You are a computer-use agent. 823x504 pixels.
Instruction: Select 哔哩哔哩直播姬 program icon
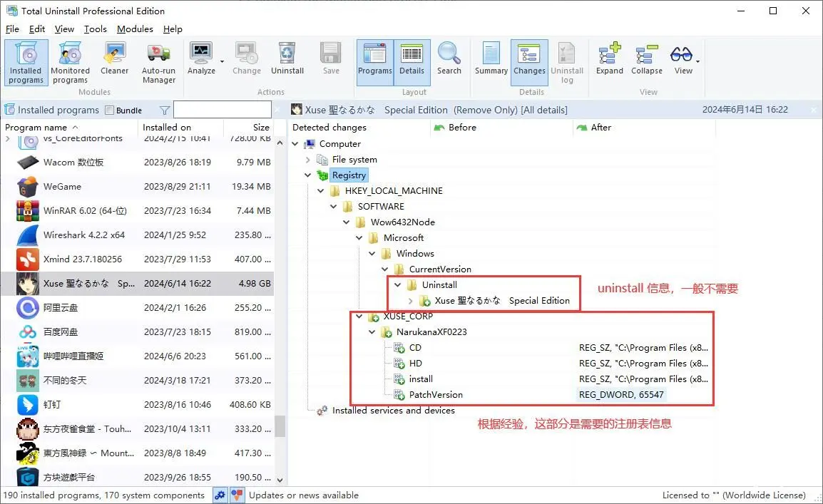[27, 356]
